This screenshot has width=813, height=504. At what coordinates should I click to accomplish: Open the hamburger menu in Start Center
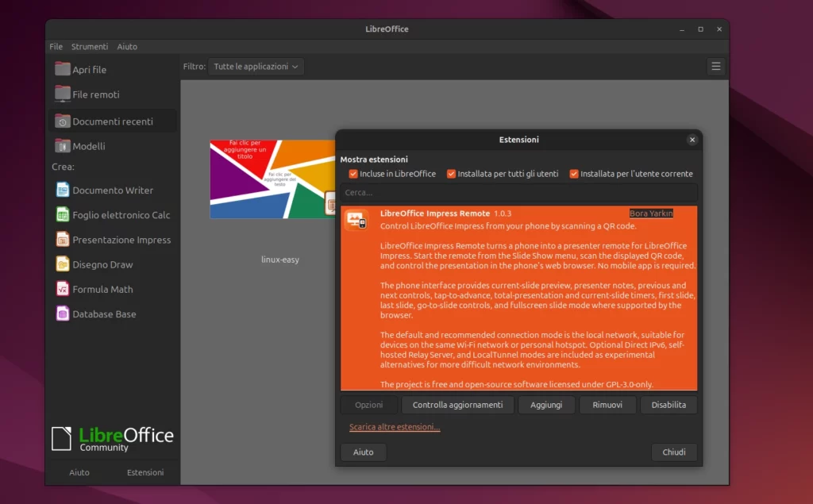(x=715, y=67)
